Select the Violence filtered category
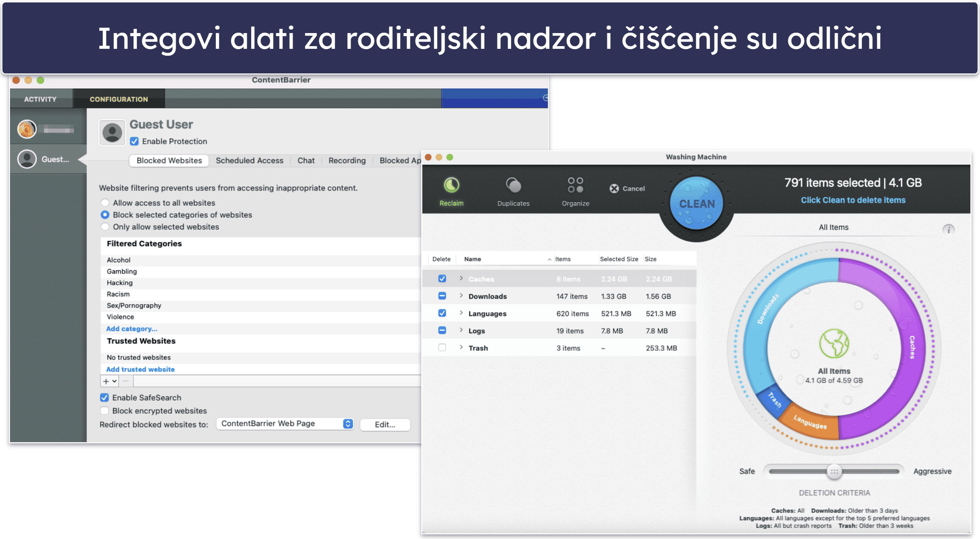The width and height of the screenshot is (980, 539). coord(260,317)
